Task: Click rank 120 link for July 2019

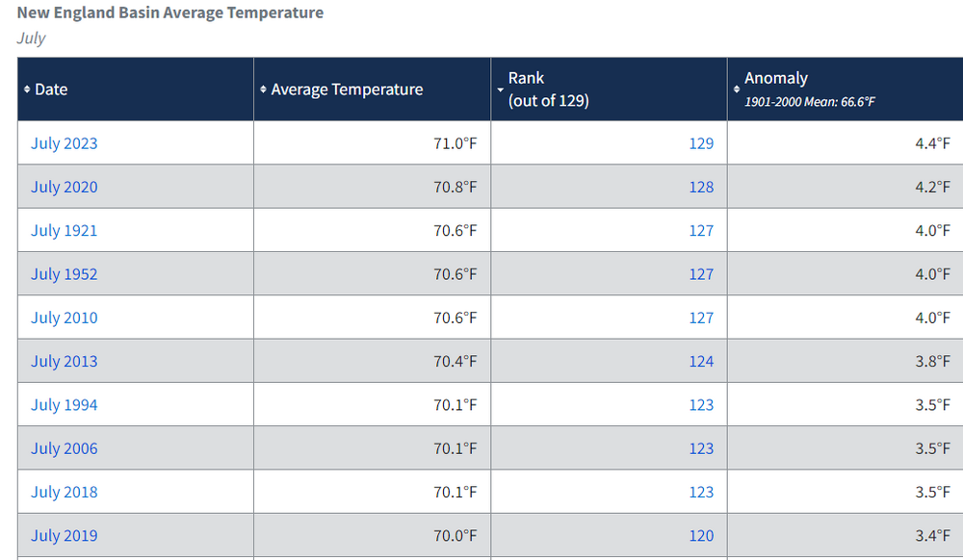Action: (x=701, y=535)
